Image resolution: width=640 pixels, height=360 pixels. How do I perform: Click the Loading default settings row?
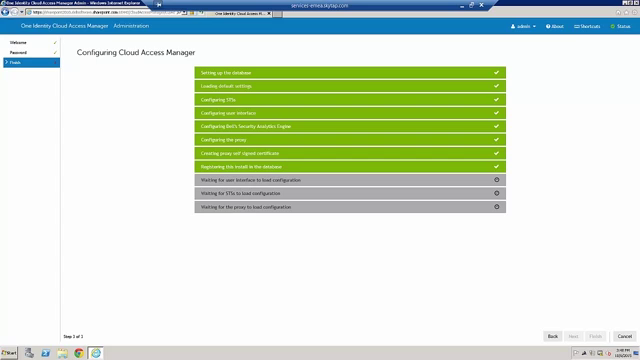point(350,86)
